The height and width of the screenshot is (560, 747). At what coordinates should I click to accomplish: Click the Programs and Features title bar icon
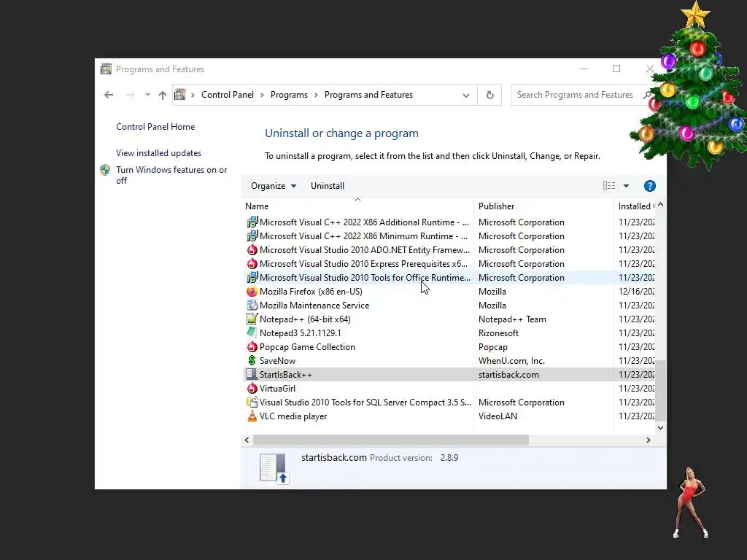(106, 69)
